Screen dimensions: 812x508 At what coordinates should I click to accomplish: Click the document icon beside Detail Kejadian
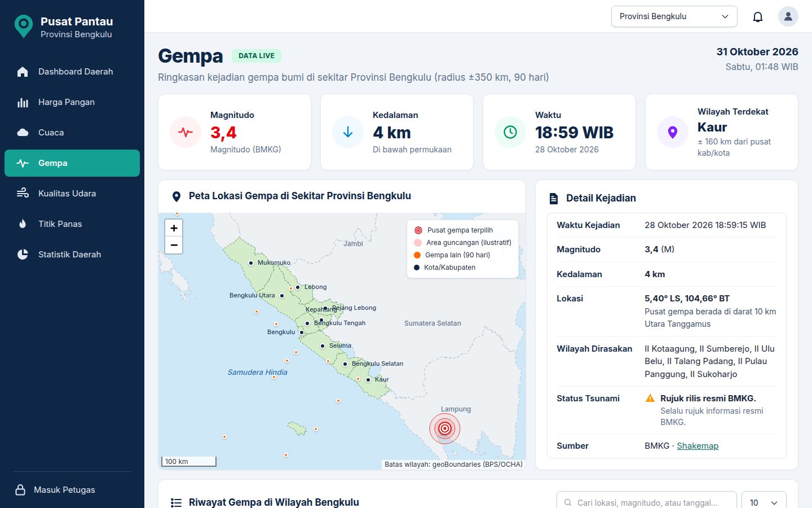click(x=554, y=199)
